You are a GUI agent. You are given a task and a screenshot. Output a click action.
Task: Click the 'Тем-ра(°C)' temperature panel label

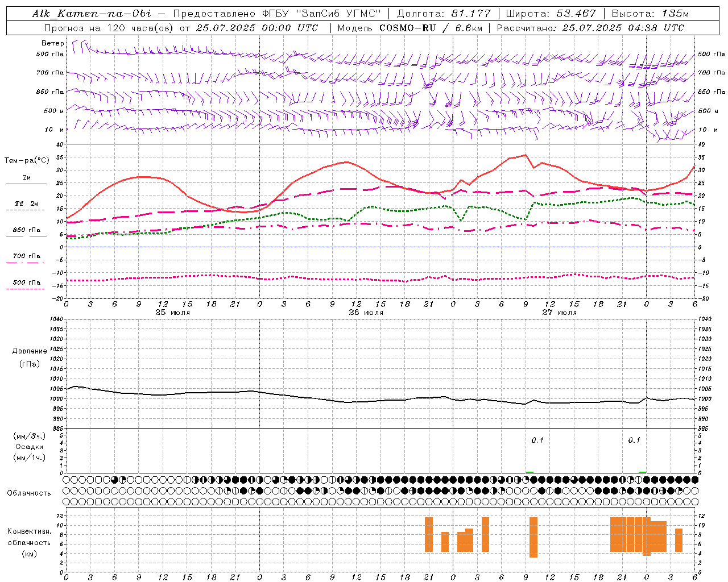[x=27, y=161]
